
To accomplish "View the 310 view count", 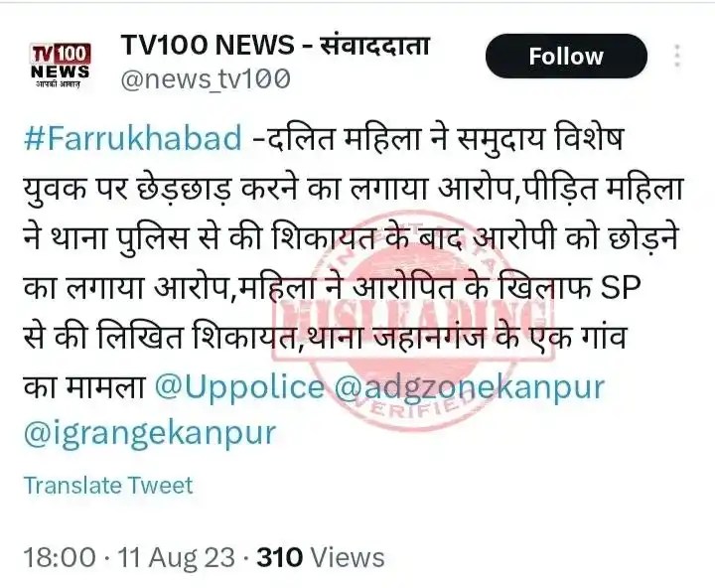I will tap(279, 557).
